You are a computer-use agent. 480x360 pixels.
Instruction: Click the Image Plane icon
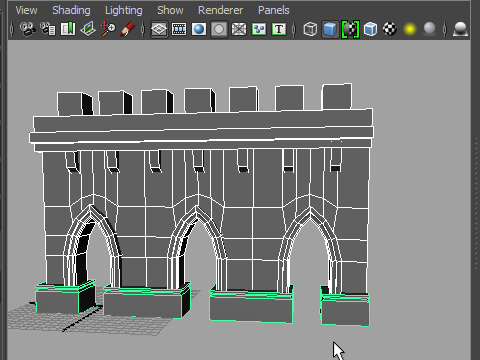tap(88, 29)
